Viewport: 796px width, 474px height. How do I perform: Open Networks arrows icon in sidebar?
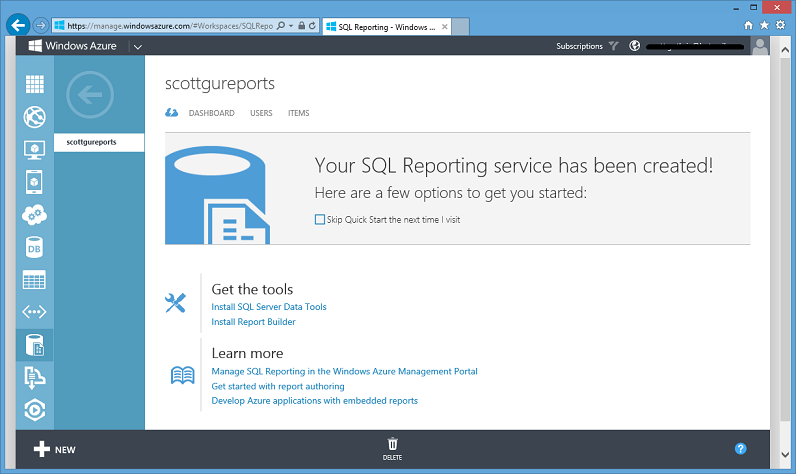click(35, 312)
